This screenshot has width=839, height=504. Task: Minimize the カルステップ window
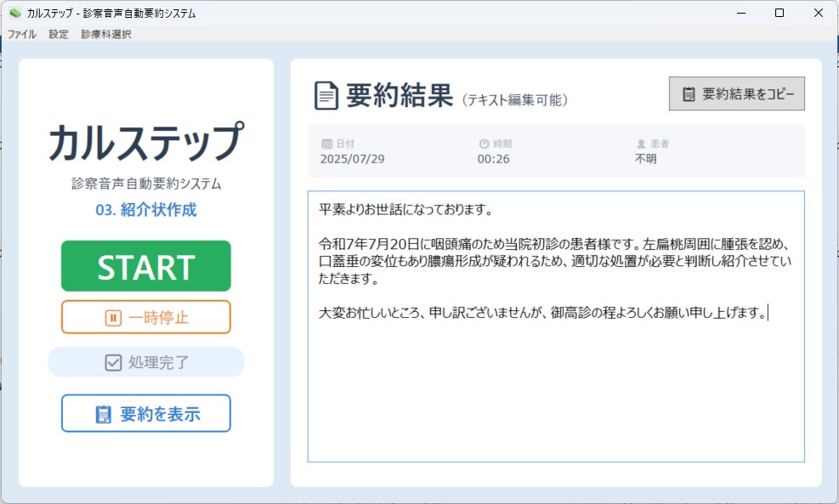click(x=741, y=13)
